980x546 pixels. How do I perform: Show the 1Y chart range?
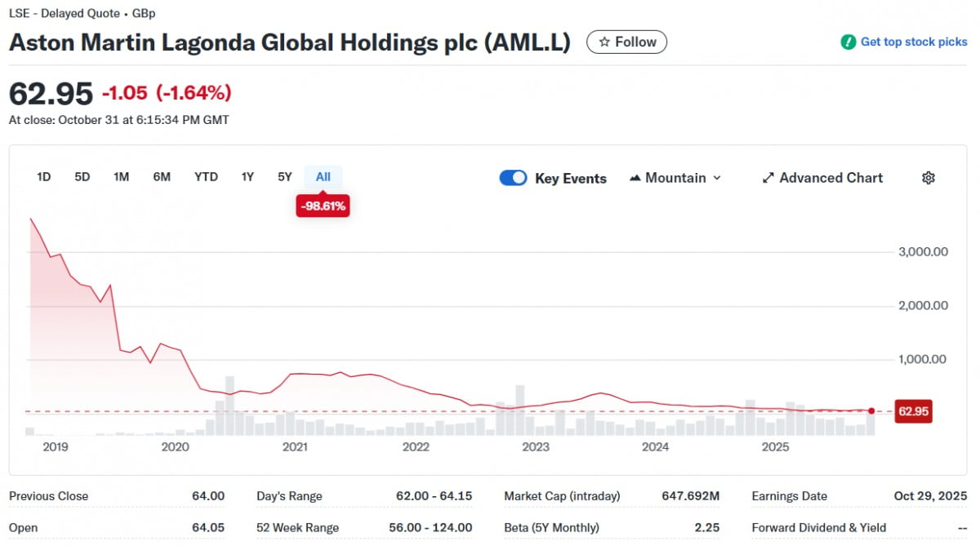tap(247, 176)
